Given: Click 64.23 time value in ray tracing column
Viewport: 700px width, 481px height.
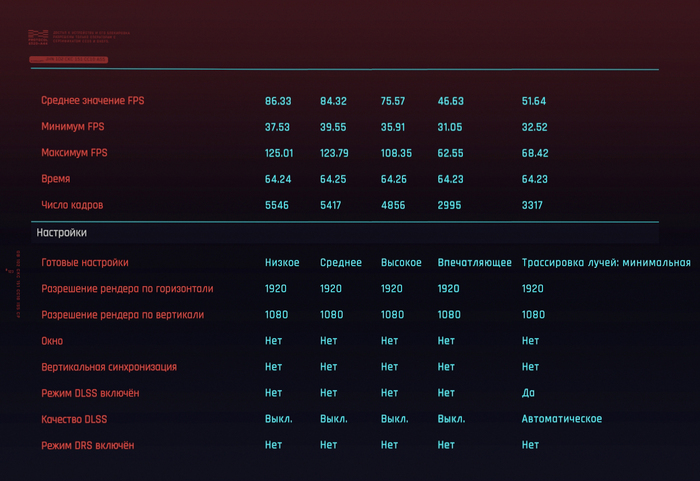Looking at the screenshot, I should pos(534,180).
